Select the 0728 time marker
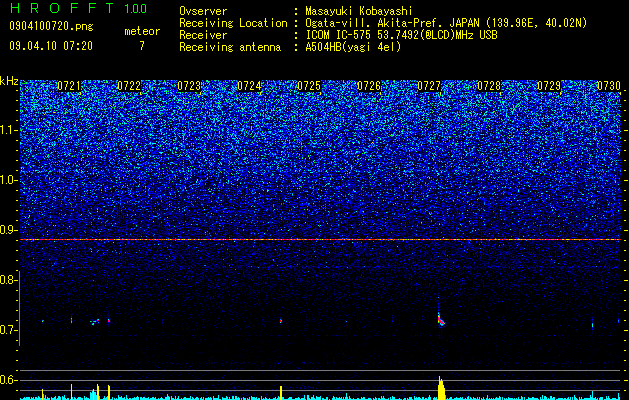 tap(489, 86)
